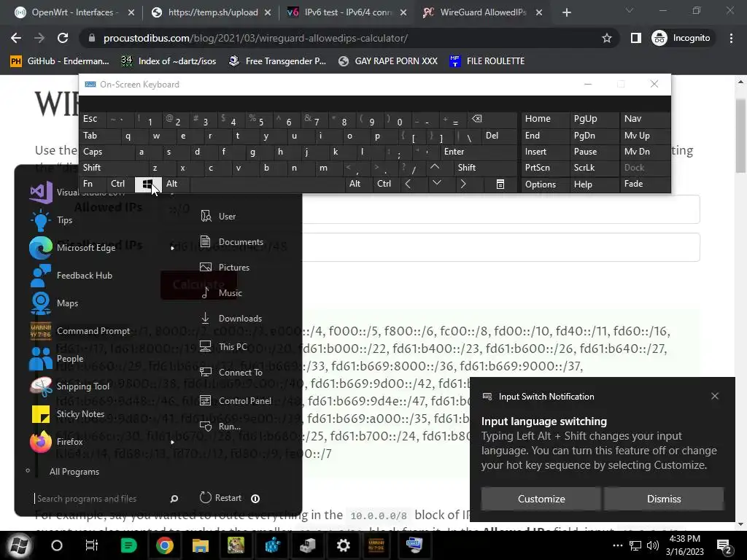Show hidden tray icons
Image resolution: width=747 pixels, height=560 pixels.
[617, 545]
